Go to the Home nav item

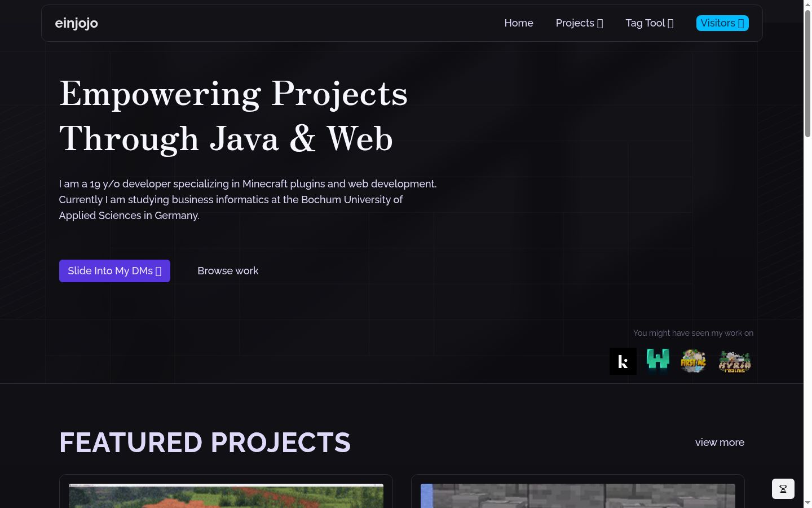click(x=519, y=23)
